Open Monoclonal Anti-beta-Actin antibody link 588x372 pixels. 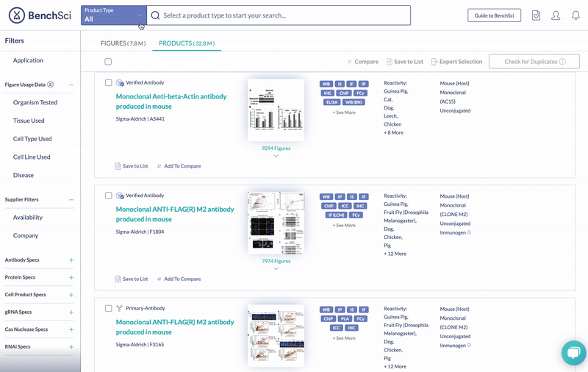tap(171, 101)
